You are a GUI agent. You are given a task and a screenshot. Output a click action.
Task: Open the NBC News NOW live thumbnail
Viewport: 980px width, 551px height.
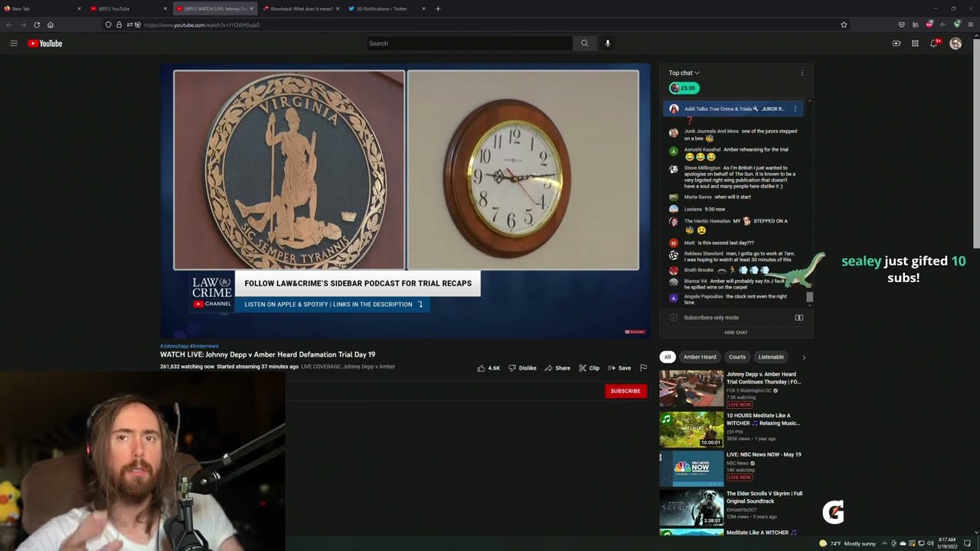(691, 468)
